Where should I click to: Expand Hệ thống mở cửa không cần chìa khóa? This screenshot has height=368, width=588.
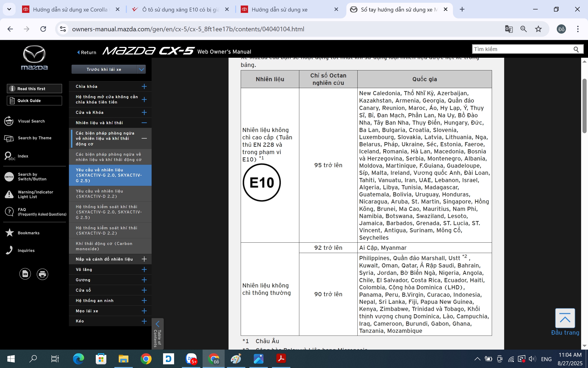coord(144,100)
